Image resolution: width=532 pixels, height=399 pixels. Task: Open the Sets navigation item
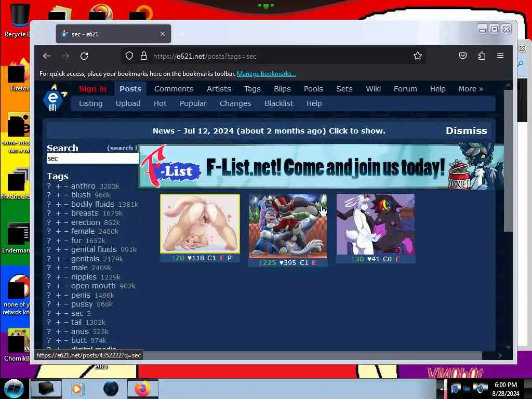pos(344,89)
